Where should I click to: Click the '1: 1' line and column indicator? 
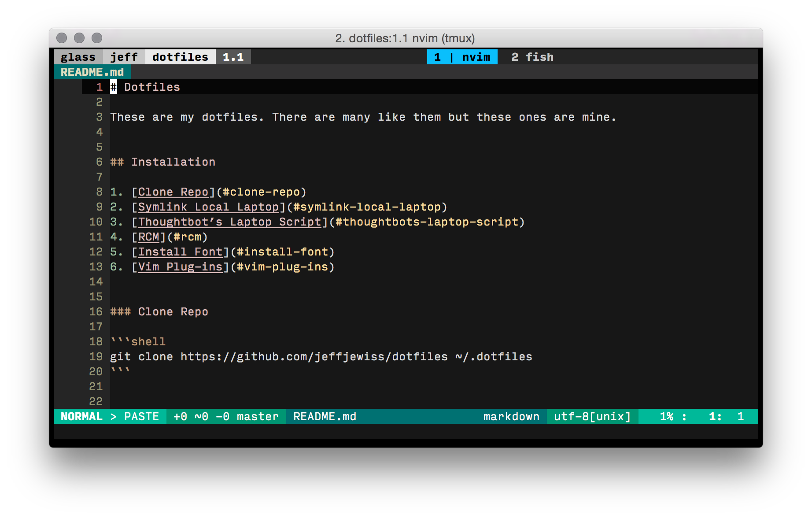click(726, 416)
